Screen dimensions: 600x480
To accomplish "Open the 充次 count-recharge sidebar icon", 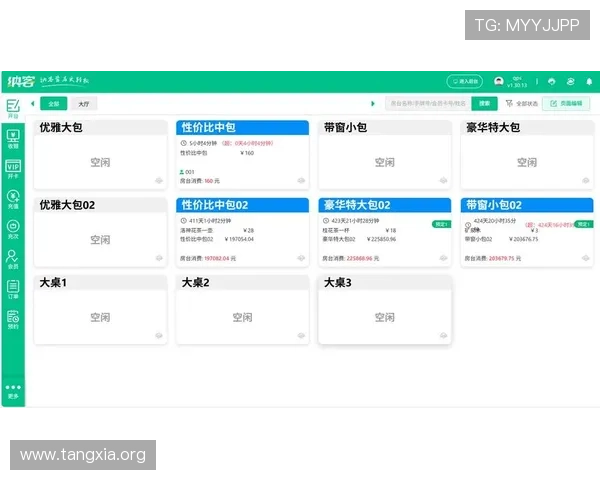I will point(13,229).
